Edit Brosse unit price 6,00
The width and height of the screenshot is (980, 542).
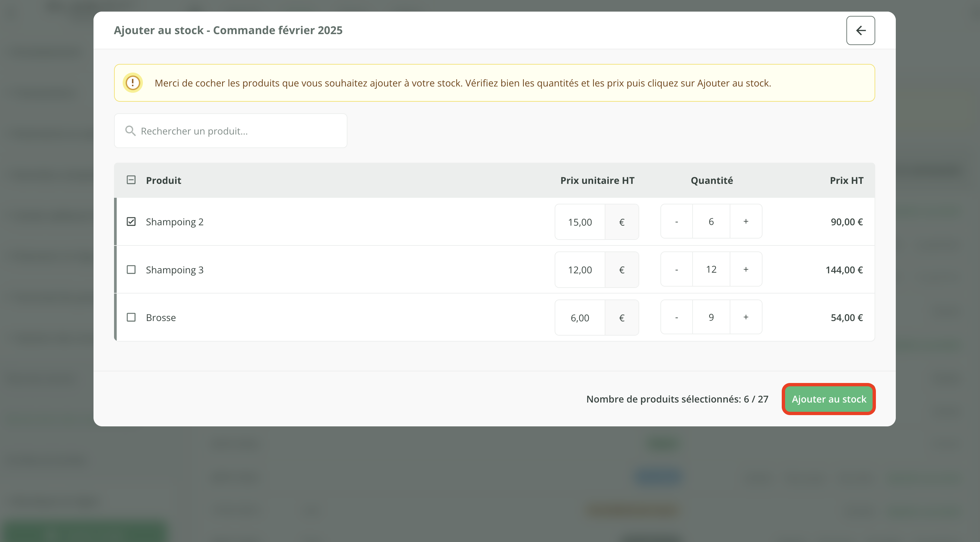pos(580,318)
